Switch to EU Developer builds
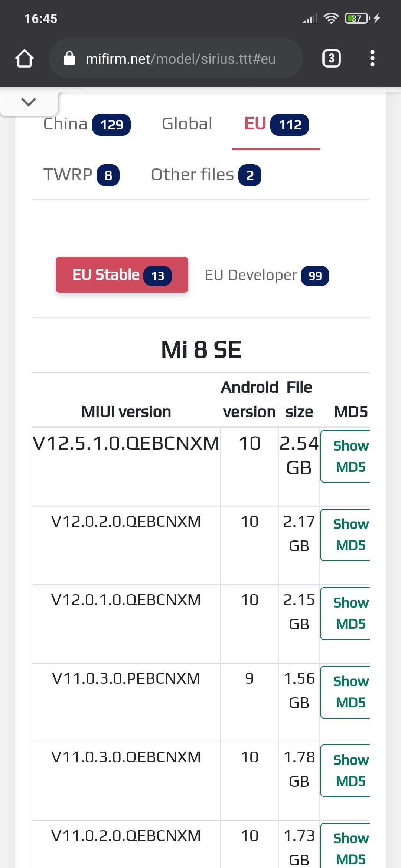The width and height of the screenshot is (401, 868). pyautogui.click(x=267, y=275)
